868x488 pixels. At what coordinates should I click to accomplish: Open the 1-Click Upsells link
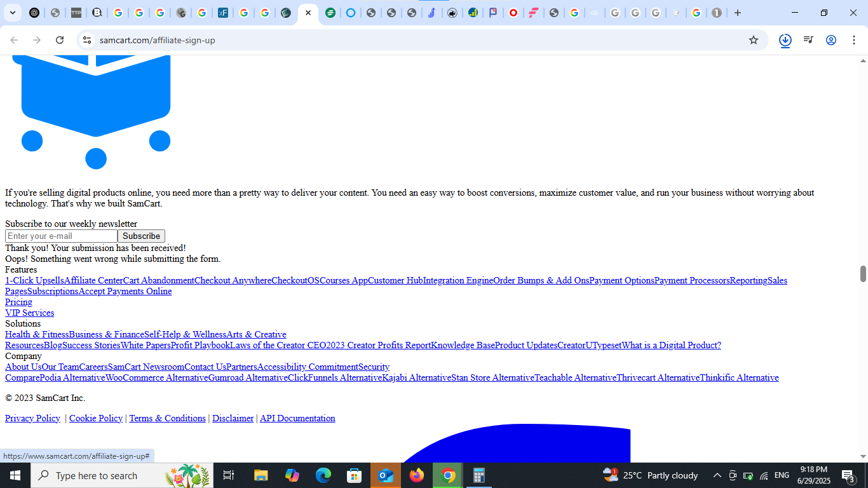[34, 280]
